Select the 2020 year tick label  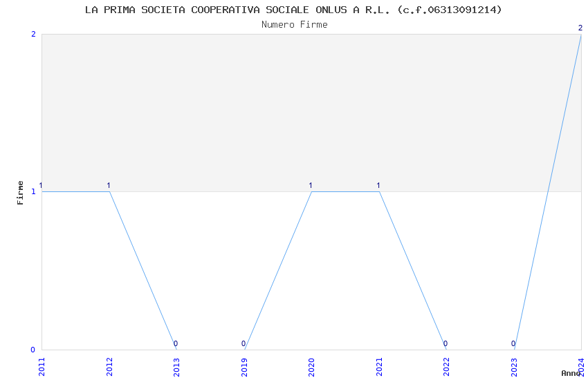point(311,367)
